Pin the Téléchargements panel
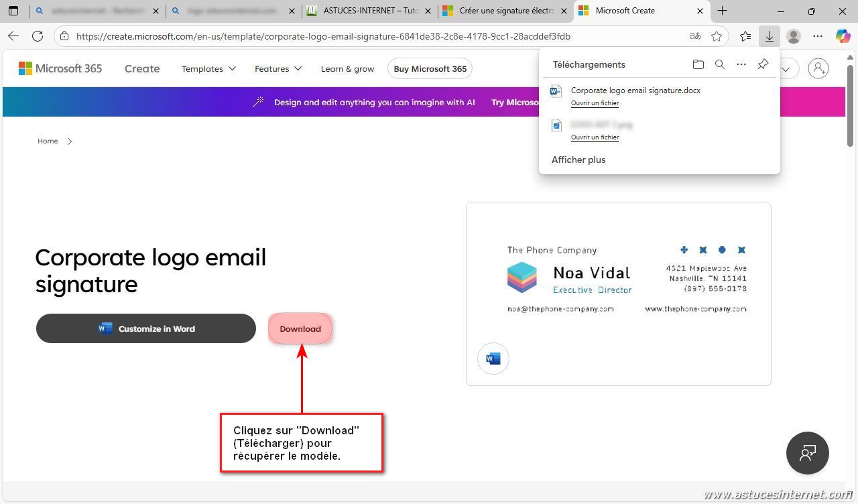Image resolution: width=858 pixels, height=504 pixels. pos(763,64)
